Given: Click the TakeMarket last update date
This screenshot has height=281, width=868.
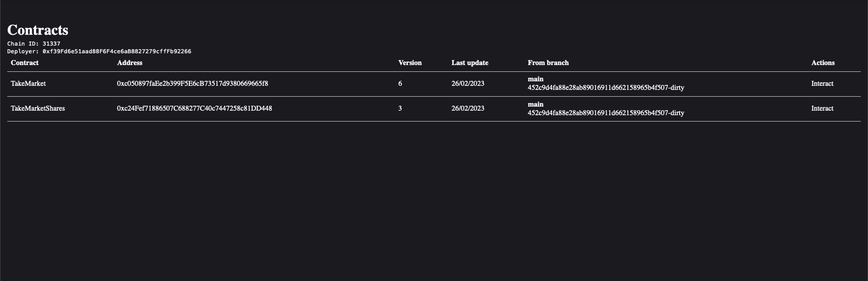Looking at the screenshot, I should pyautogui.click(x=467, y=84).
